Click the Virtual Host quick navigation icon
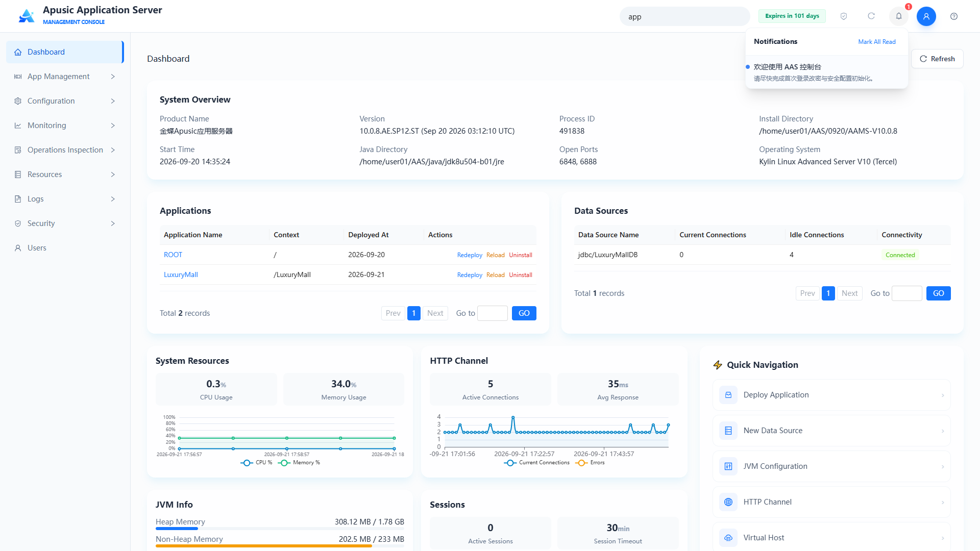 [x=728, y=538]
